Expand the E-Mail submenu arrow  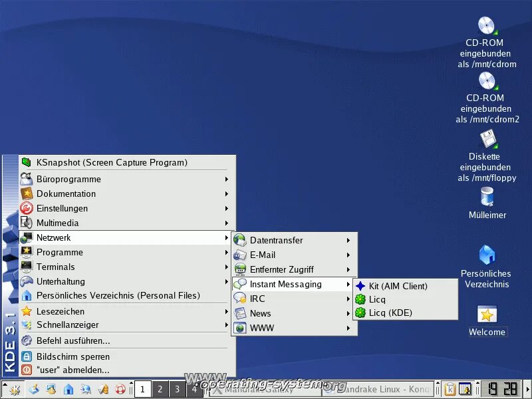(x=348, y=255)
